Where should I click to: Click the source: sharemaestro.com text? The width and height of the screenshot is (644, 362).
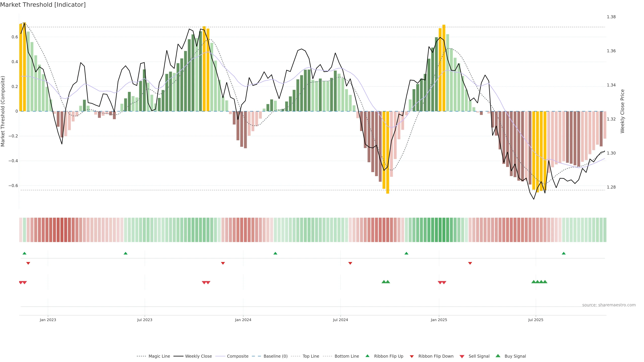(x=609, y=305)
